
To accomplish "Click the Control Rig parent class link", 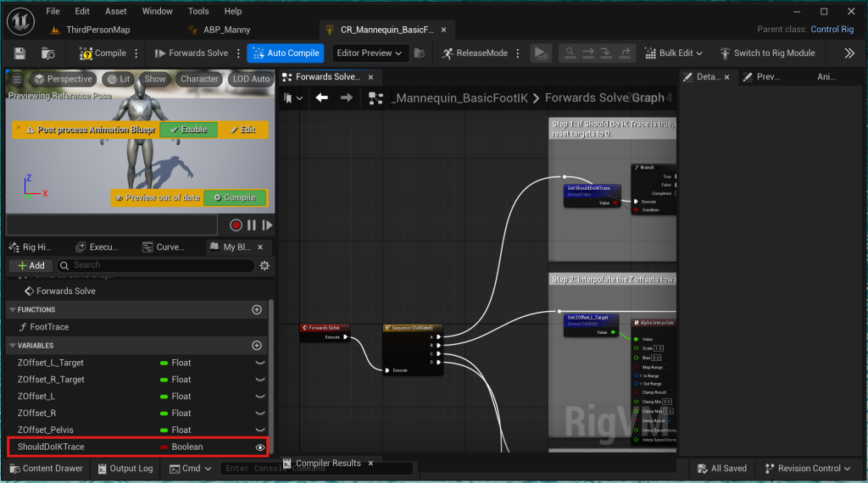I will 832,30.
